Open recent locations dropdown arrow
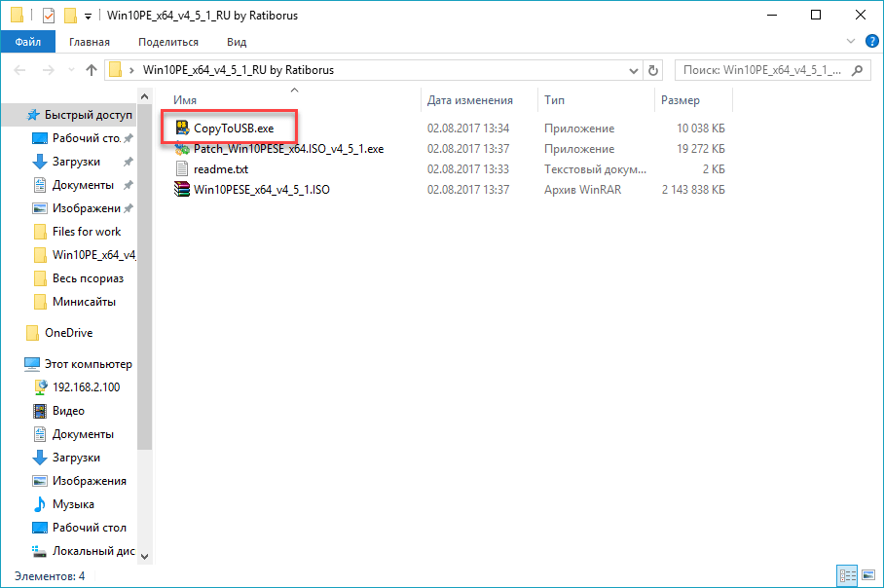This screenshot has height=588, width=884. point(71,70)
